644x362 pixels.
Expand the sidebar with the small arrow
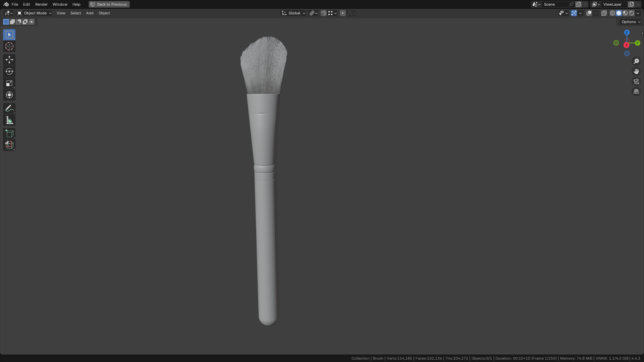(x=642, y=34)
